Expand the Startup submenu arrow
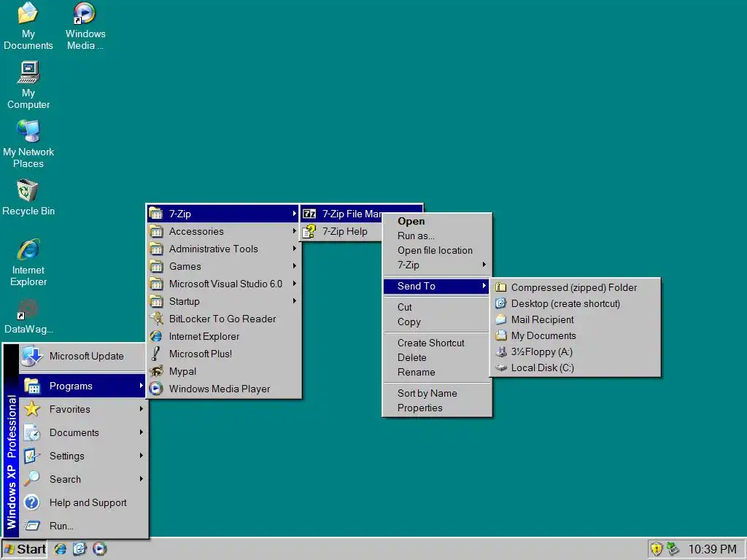Screen dimensions: 747x560 [x=295, y=301]
